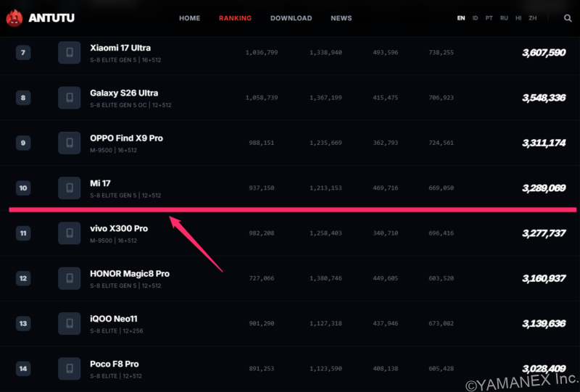
Task: Click the phone icon for OPPO Find X9 Pro
Action: click(x=69, y=143)
